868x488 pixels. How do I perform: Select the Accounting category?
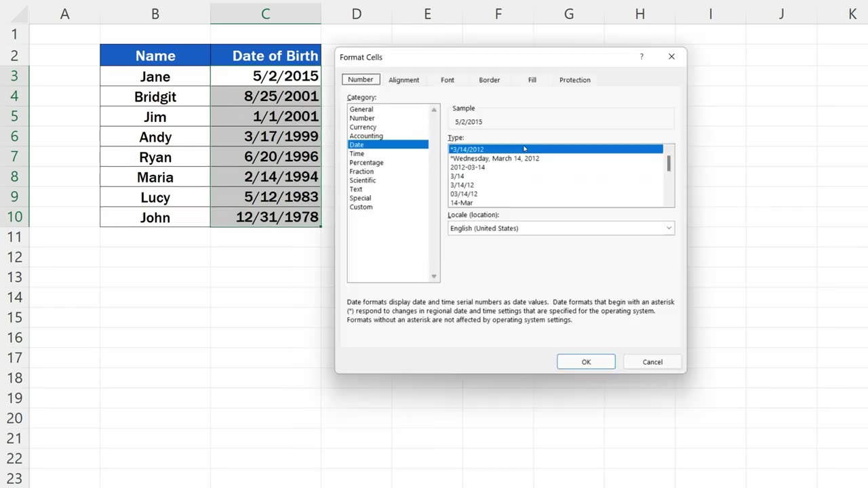[x=388, y=136]
